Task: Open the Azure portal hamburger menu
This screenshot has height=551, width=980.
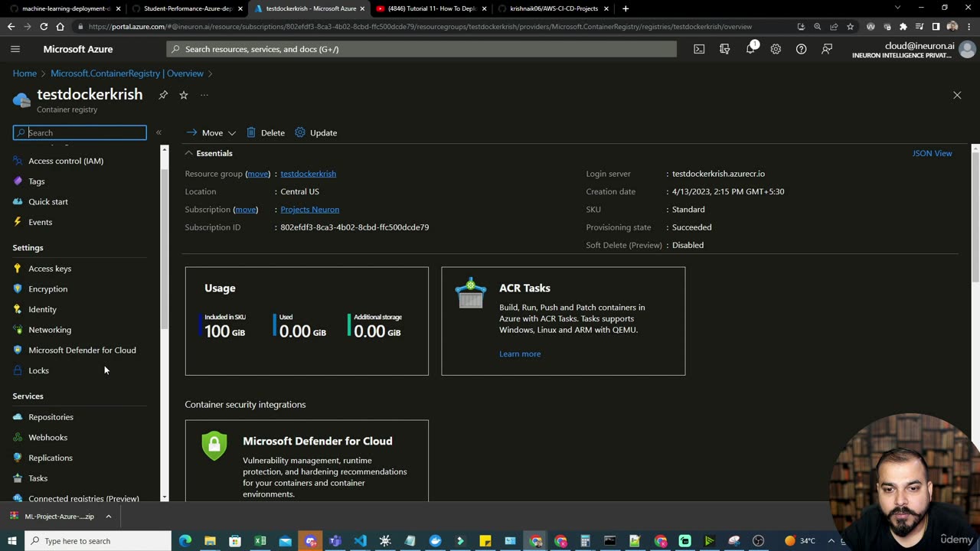Action: [15, 49]
